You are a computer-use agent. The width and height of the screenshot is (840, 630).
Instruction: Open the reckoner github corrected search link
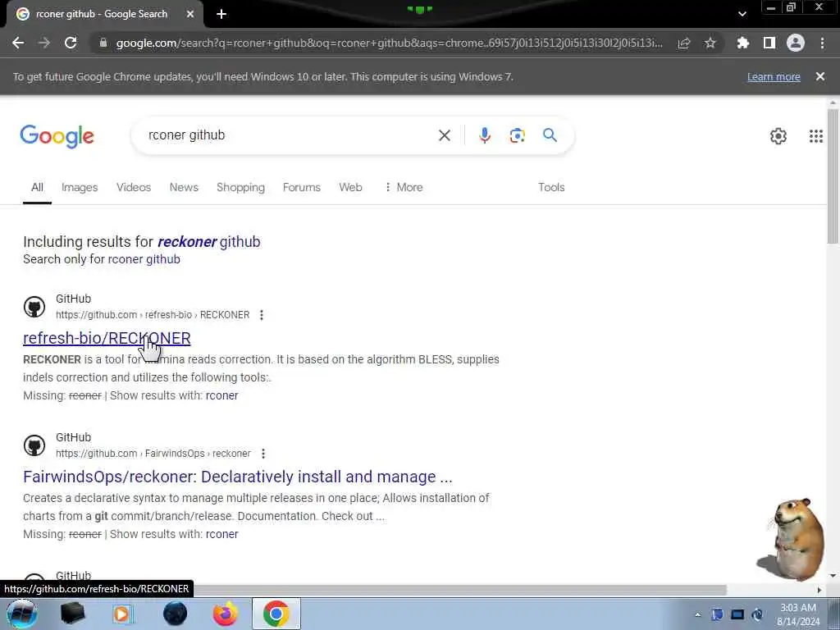click(x=209, y=242)
